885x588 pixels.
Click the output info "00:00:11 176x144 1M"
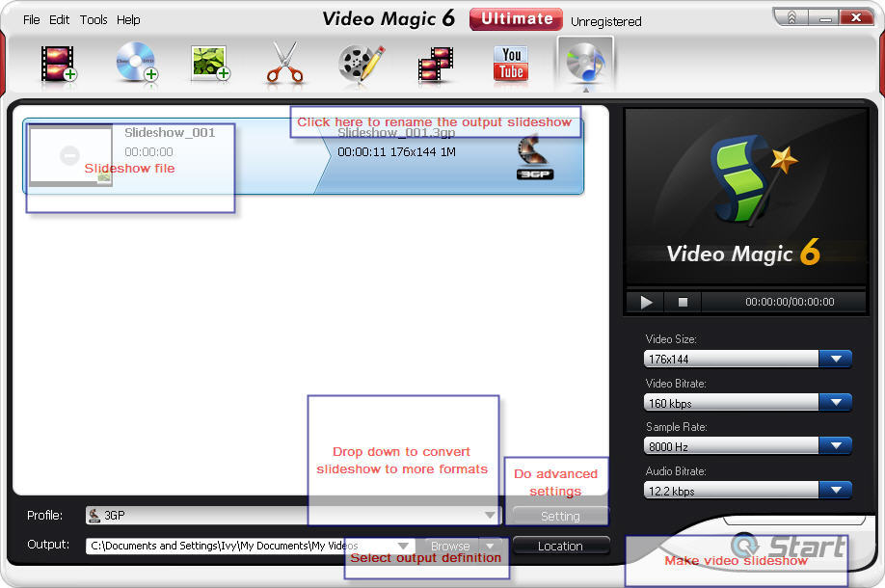click(396, 151)
